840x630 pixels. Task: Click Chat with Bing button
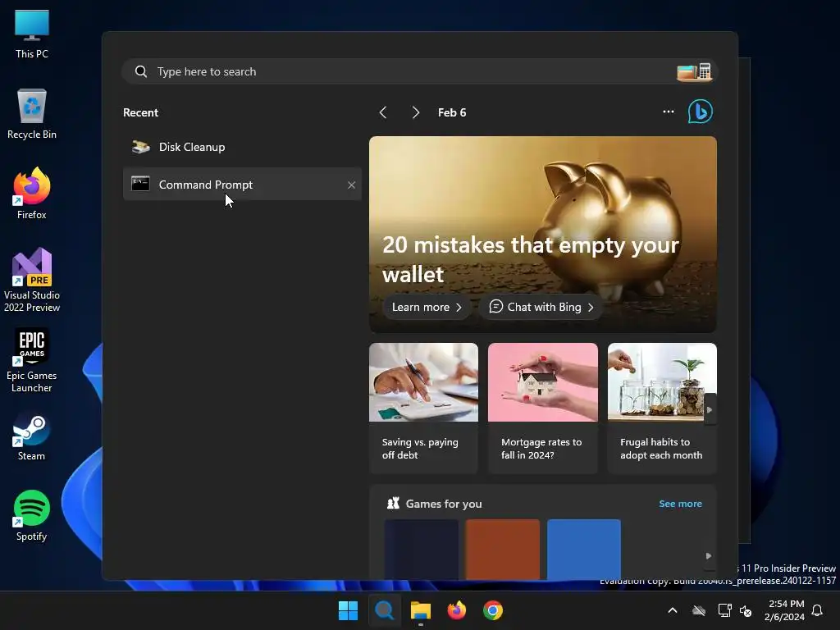tap(541, 307)
